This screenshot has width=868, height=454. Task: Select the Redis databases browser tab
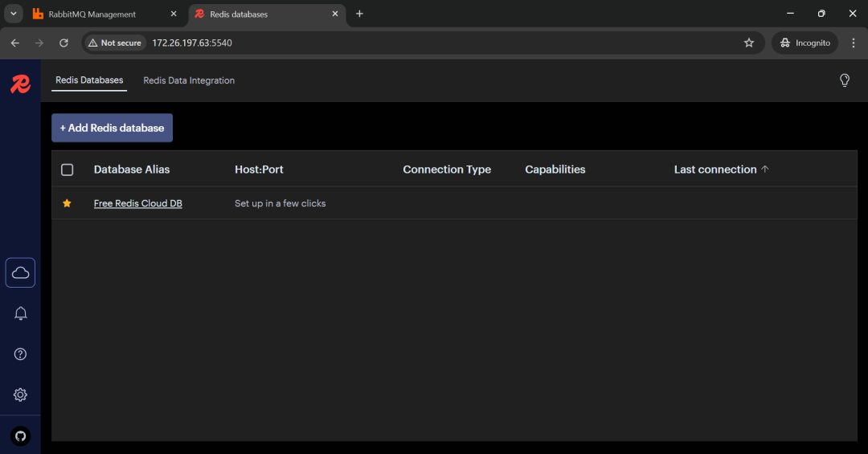tap(268, 14)
